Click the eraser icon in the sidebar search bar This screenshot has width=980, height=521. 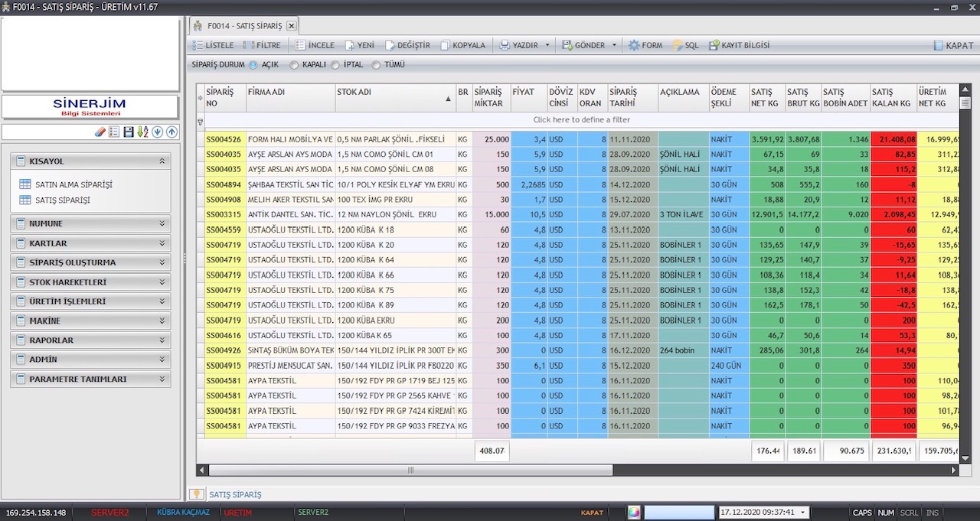pyautogui.click(x=100, y=132)
